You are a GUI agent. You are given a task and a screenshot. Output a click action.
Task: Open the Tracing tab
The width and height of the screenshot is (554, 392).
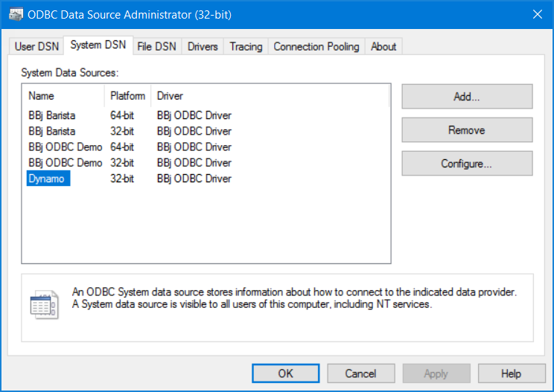(x=246, y=46)
